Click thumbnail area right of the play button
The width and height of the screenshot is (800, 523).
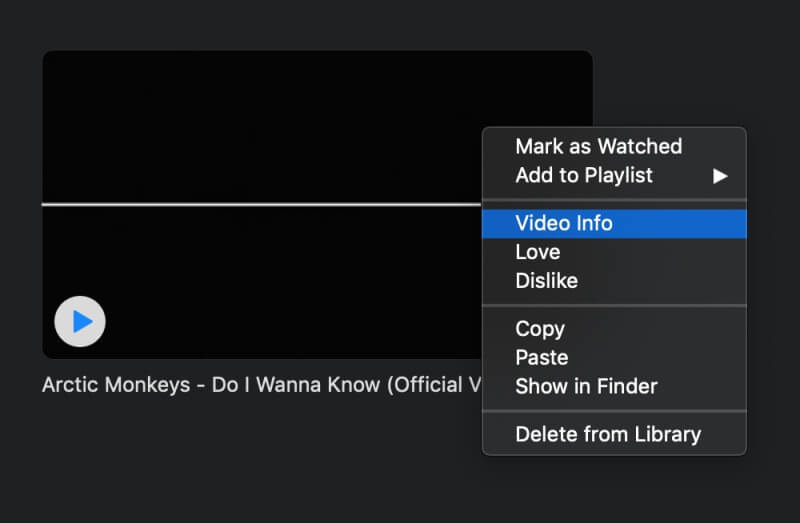[x=291, y=321]
